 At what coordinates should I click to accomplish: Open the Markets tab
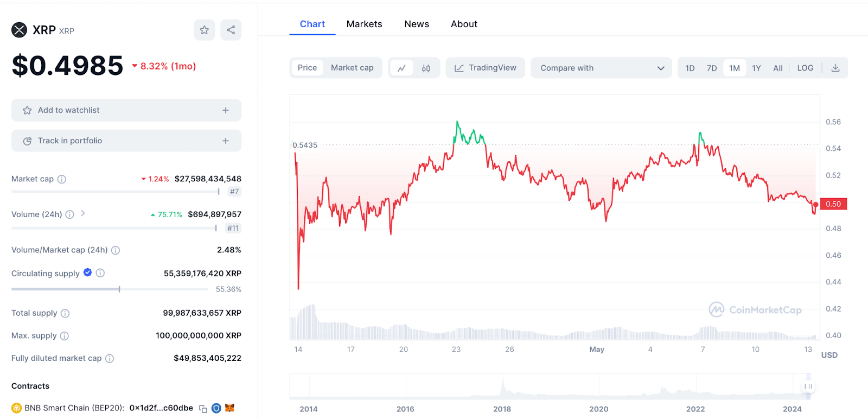[365, 24]
